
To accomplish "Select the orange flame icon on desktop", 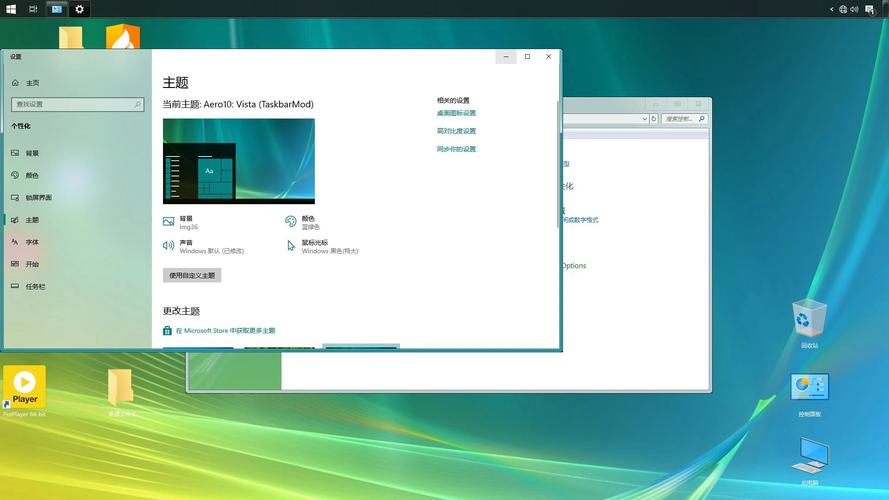I will click(x=123, y=36).
